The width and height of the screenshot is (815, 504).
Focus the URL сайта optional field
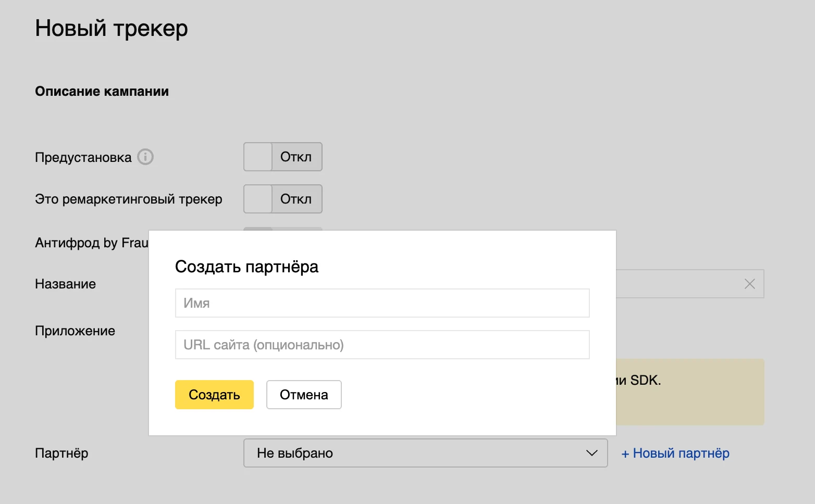[382, 344]
